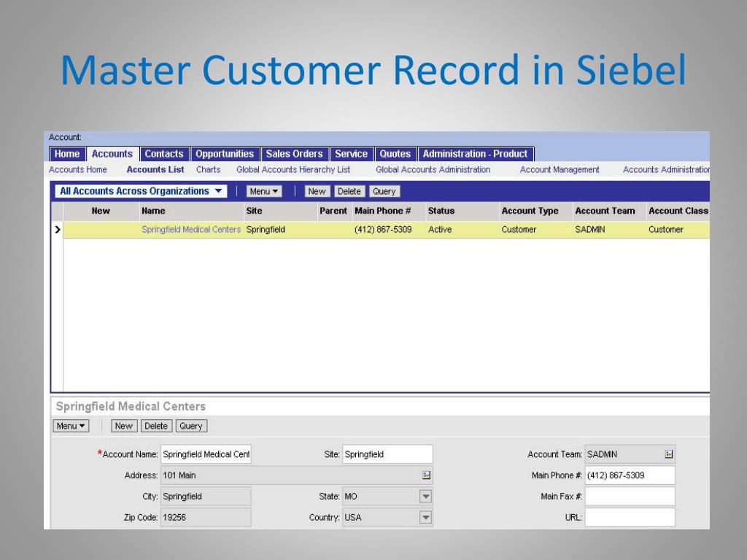The height and width of the screenshot is (560, 747).
Task: Click the New column header in the list
Action: coord(101,211)
